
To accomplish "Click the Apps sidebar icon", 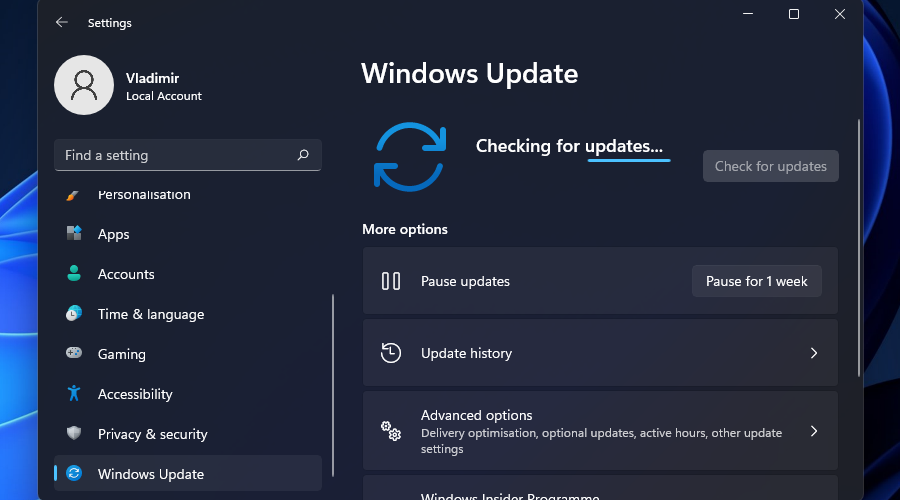I will point(74,233).
